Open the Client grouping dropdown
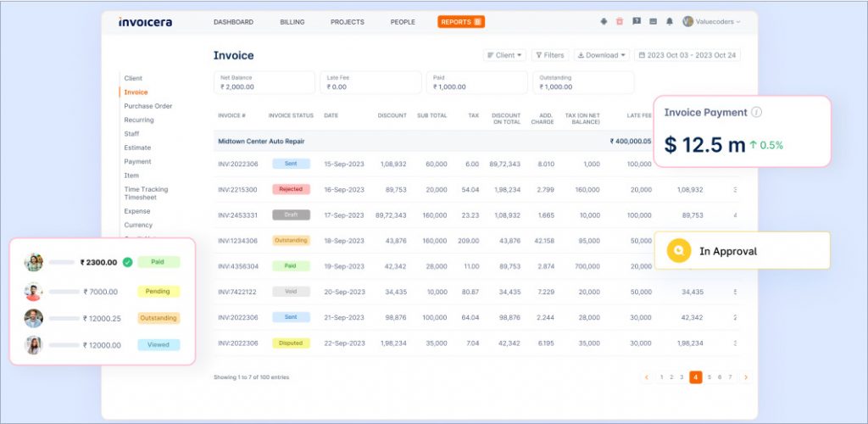868x424 pixels. pyautogui.click(x=504, y=55)
